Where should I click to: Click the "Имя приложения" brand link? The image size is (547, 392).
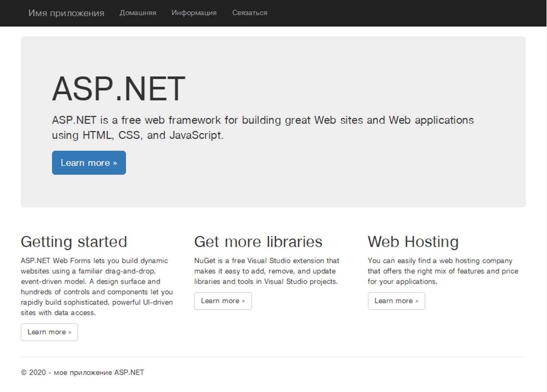[x=66, y=13]
